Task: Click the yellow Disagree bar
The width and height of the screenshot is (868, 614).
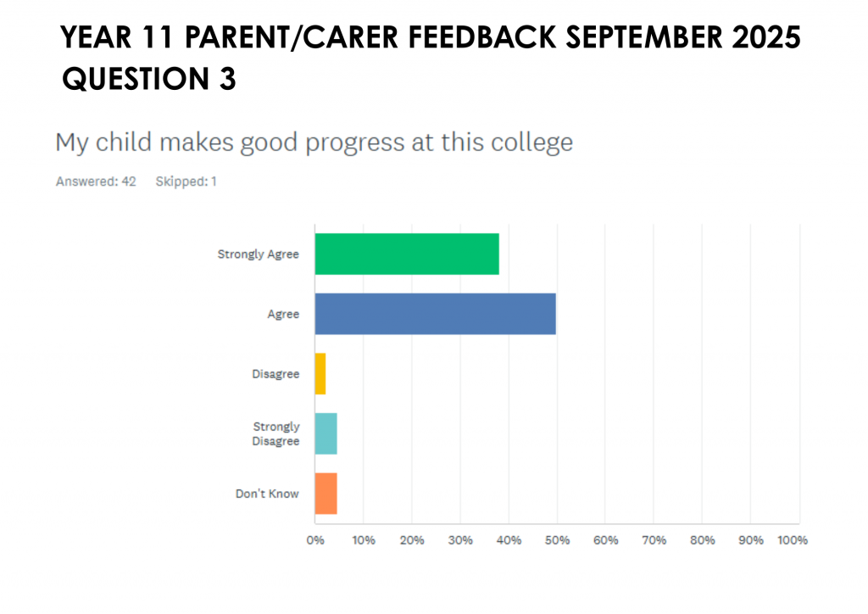Action: click(x=320, y=374)
